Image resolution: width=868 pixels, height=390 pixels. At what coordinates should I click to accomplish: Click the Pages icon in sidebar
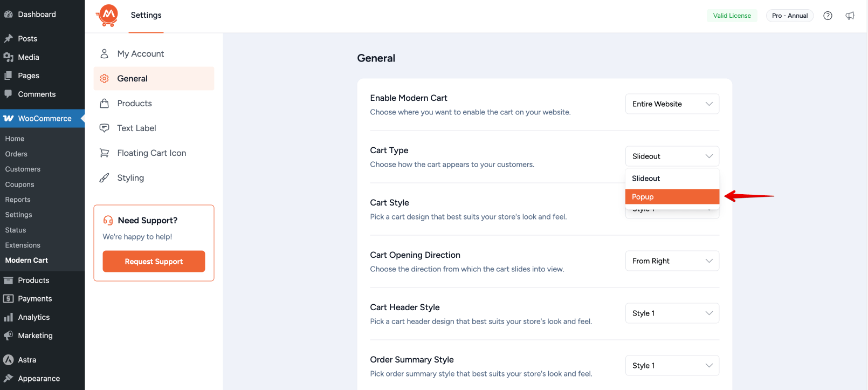point(8,76)
